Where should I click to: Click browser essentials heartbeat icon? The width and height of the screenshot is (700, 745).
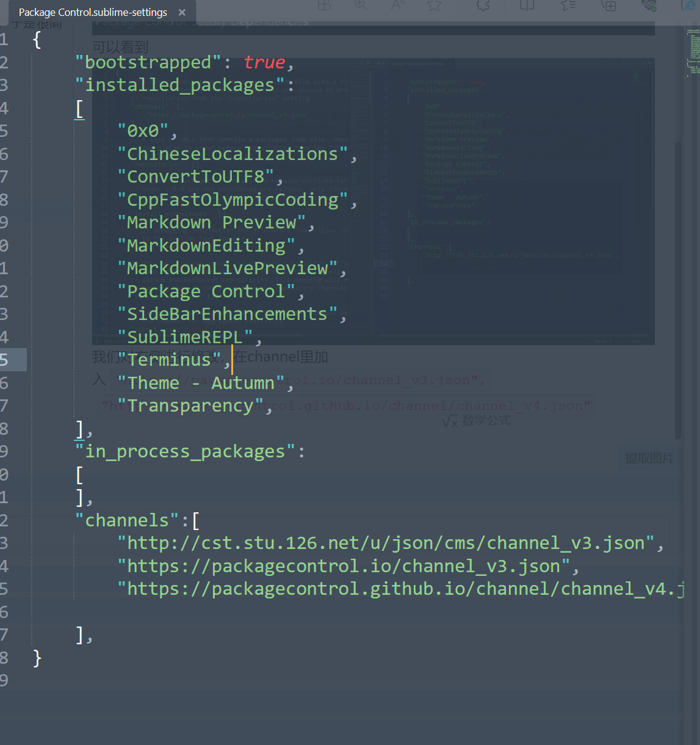649,5
